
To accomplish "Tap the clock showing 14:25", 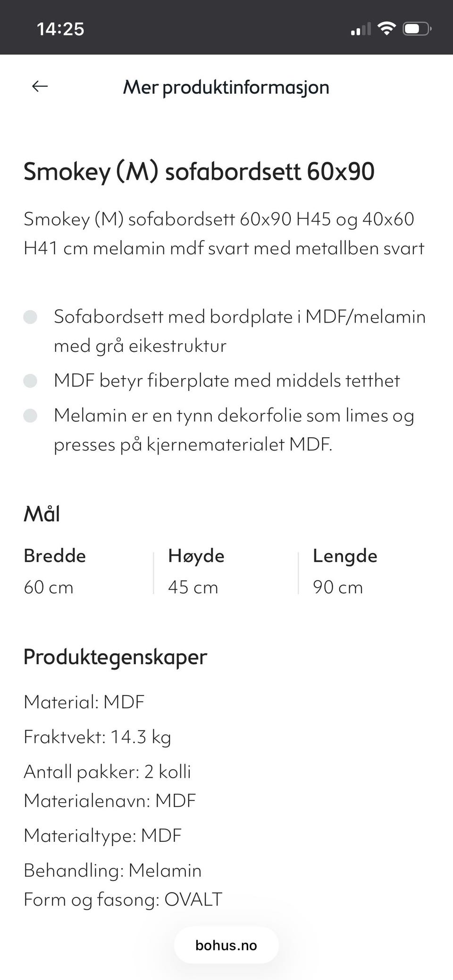I will [60, 29].
